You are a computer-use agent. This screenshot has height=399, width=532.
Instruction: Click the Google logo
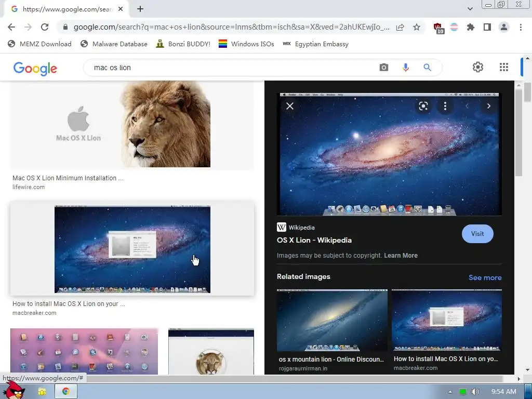point(35,69)
